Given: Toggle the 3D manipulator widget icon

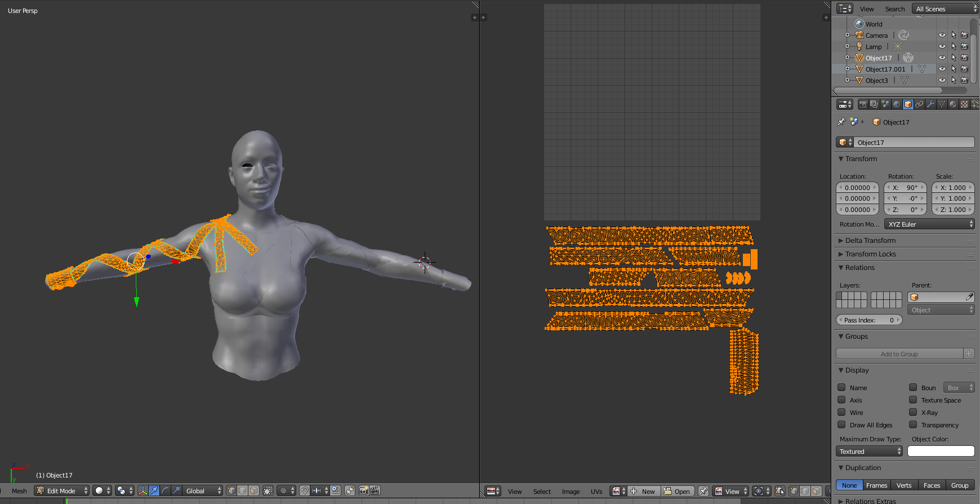Looking at the screenshot, I should [142, 490].
